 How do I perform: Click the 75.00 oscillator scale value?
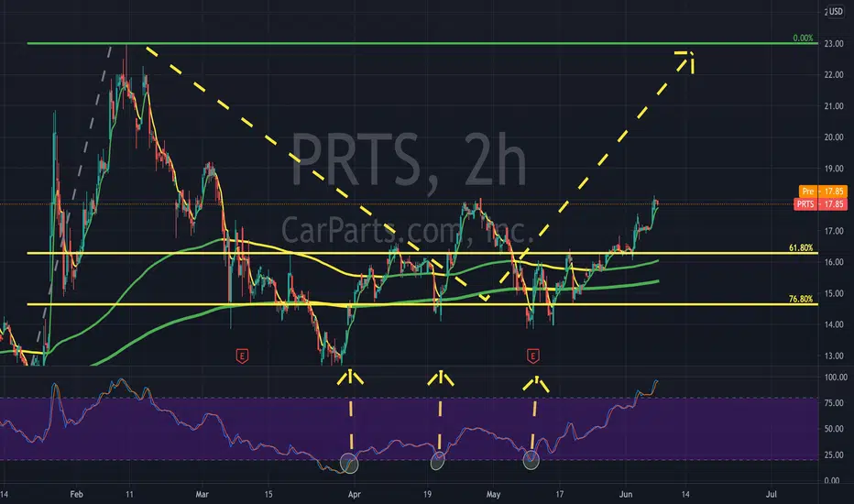pyautogui.click(x=834, y=403)
